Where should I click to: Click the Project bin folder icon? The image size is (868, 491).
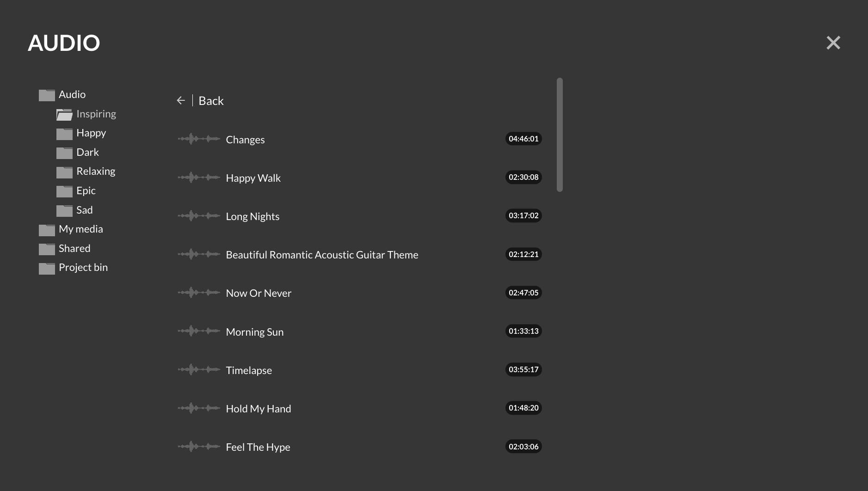tap(47, 269)
